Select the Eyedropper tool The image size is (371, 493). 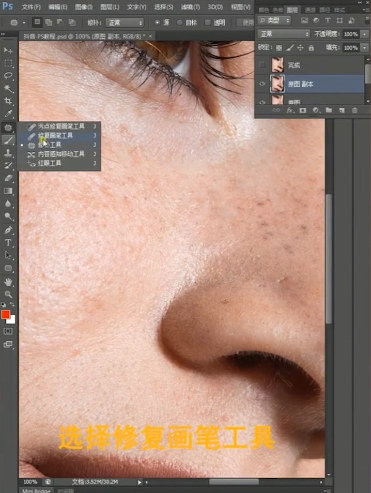click(x=8, y=114)
